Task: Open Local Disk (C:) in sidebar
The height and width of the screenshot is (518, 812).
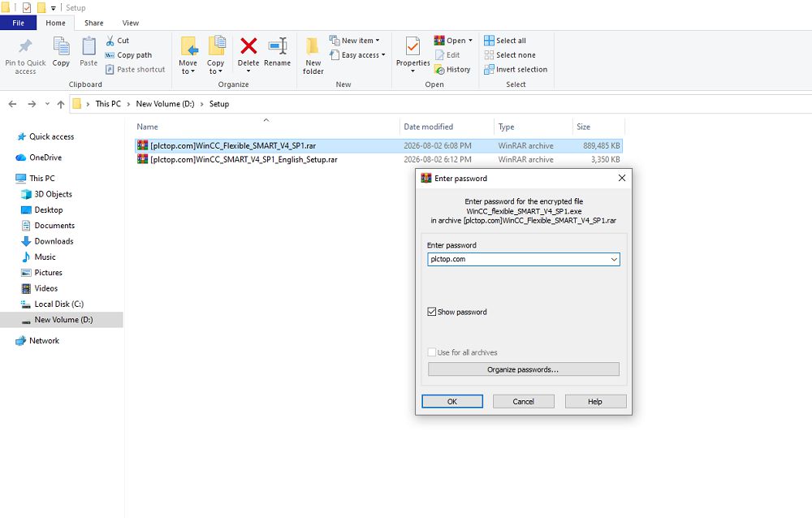Action: point(52,304)
